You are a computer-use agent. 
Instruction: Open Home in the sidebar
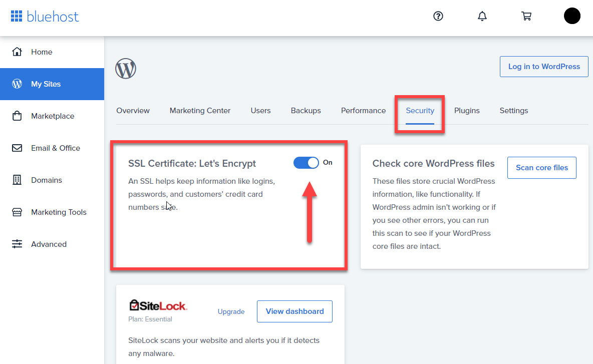click(x=52, y=52)
